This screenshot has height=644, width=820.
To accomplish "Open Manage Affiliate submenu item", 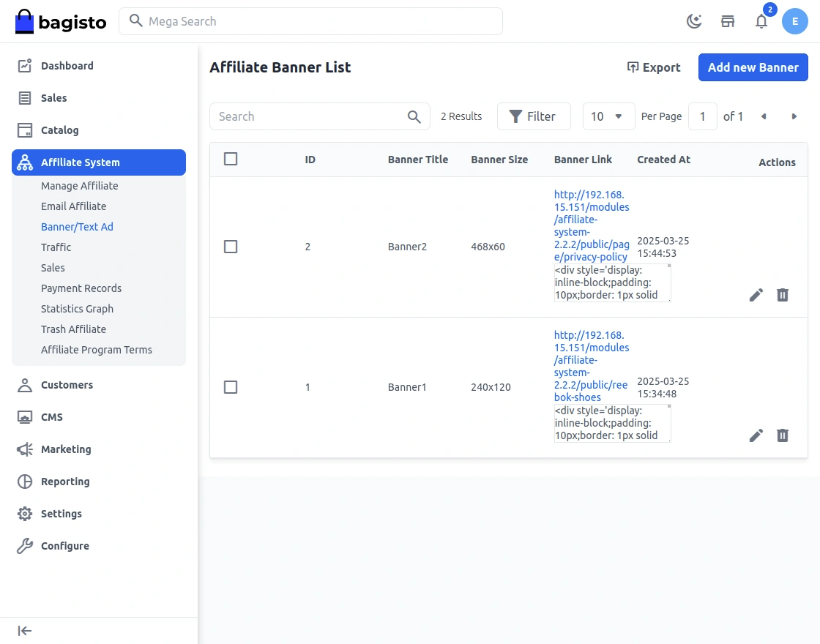I will click(x=79, y=186).
